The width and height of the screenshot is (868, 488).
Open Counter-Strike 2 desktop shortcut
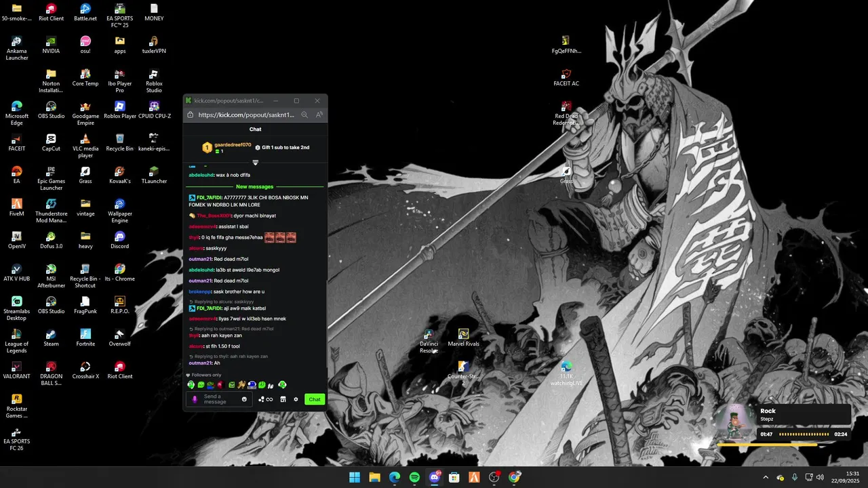[463, 373]
